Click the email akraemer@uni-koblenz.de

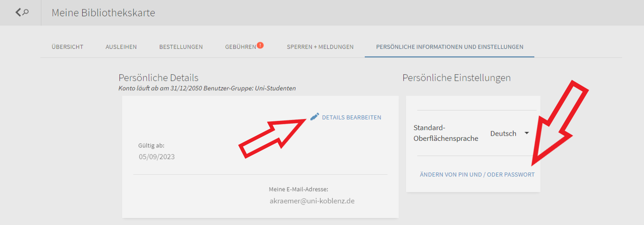pos(312,201)
